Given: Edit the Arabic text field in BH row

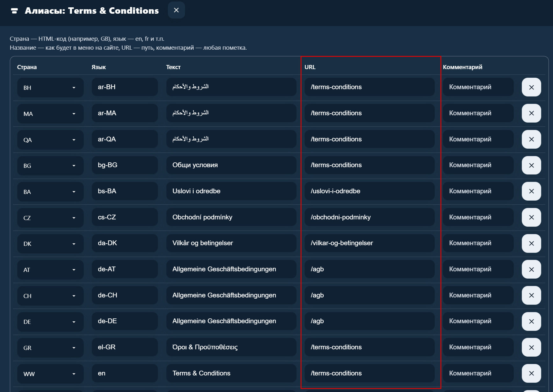Looking at the screenshot, I should 231,87.
